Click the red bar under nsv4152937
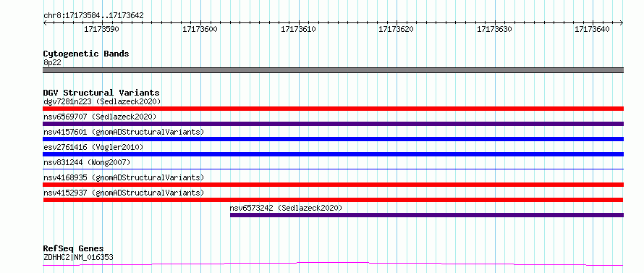This screenshot has width=644, height=273. pyautogui.click(x=333, y=200)
